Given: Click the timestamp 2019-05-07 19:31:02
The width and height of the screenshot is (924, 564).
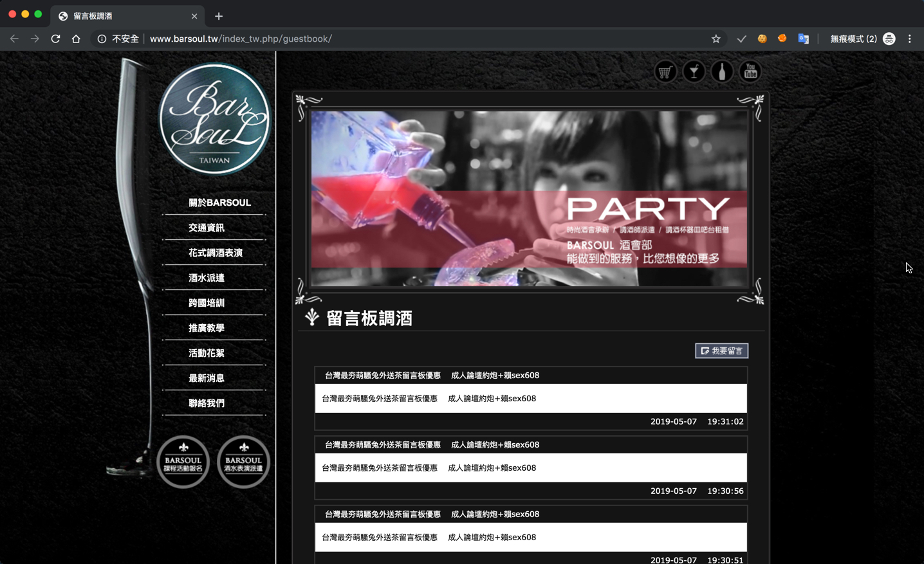Looking at the screenshot, I should coord(697,422).
